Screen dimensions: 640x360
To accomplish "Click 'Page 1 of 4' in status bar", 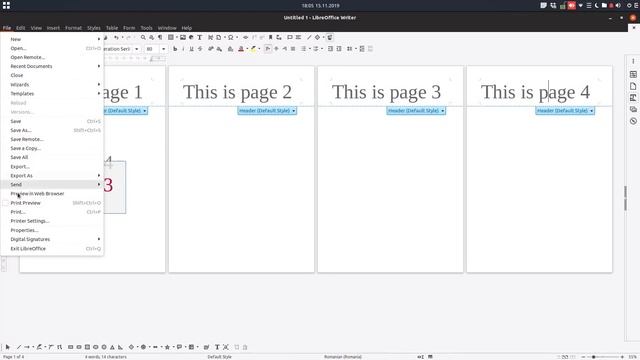I will [x=14, y=357].
